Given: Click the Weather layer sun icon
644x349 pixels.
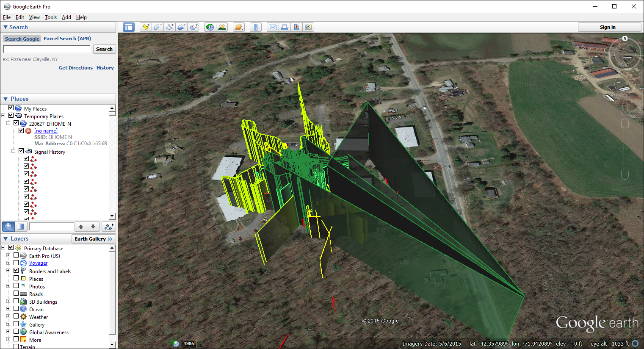Looking at the screenshot, I should pos(24,317).
